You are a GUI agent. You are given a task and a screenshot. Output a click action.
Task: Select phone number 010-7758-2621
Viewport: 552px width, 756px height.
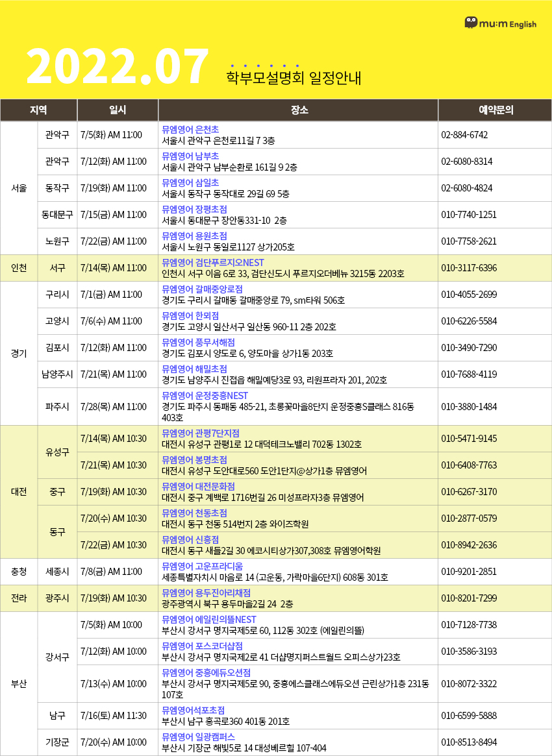(468, 241)
